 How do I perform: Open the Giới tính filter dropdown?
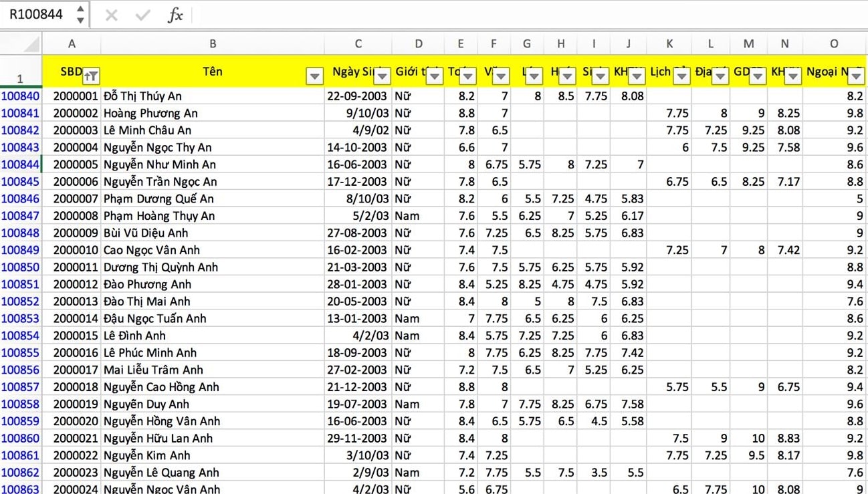(x=435, y=76)
